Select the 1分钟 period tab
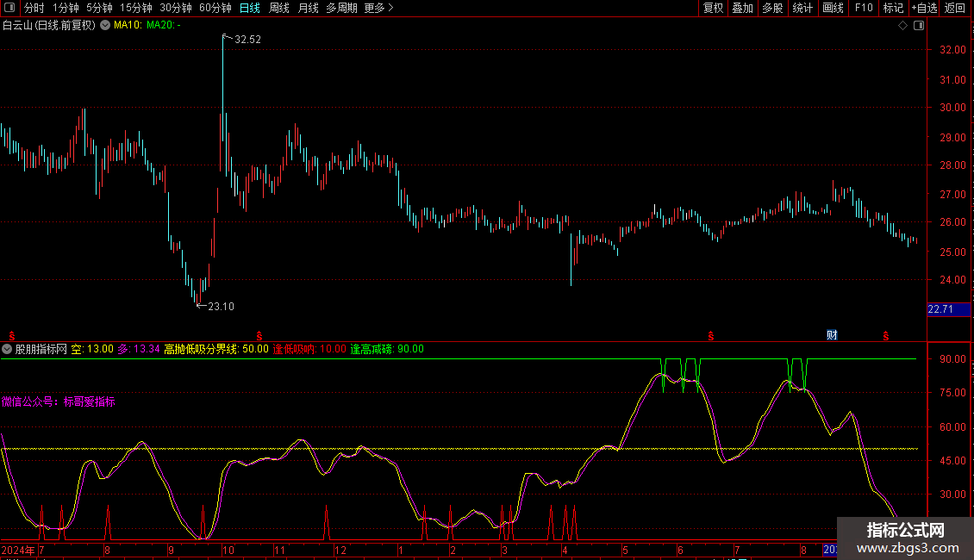This screenshot has width=974, height=560. (x=66, y=8)
